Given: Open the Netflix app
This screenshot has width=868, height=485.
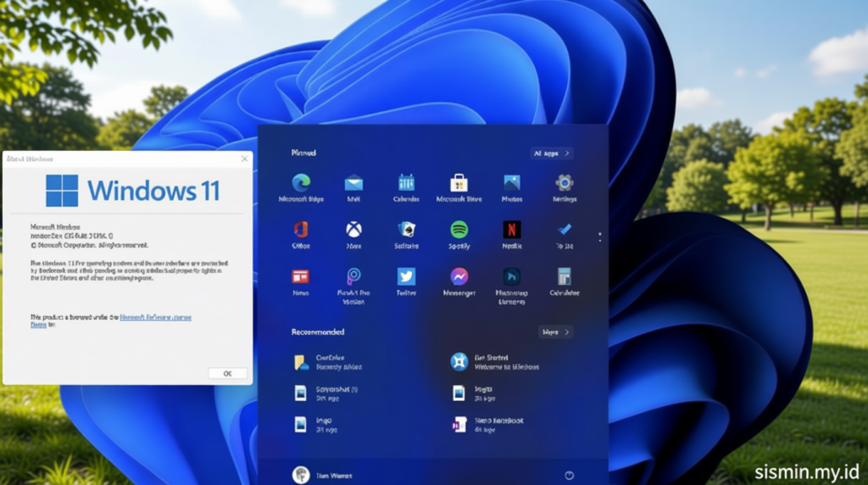Looking at the screenshot, I should pyautogui.click(x=512, y=229).
